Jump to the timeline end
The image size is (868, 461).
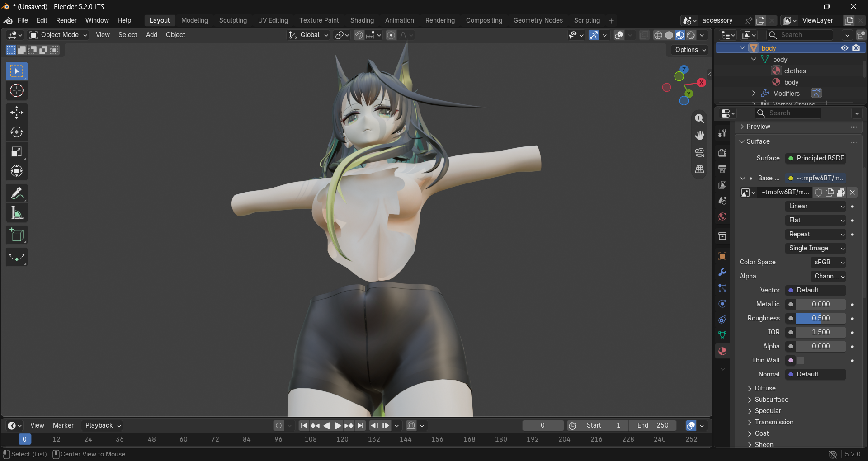point(360,425)
